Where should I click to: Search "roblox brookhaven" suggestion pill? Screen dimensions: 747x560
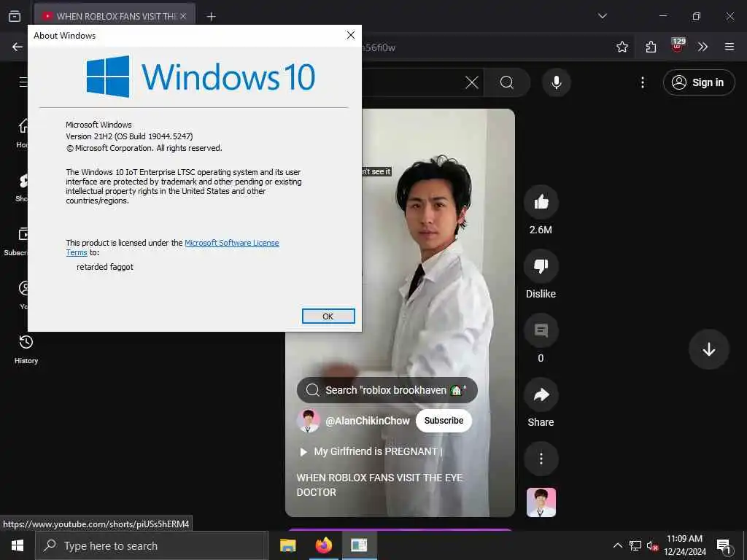coord(387,390)
